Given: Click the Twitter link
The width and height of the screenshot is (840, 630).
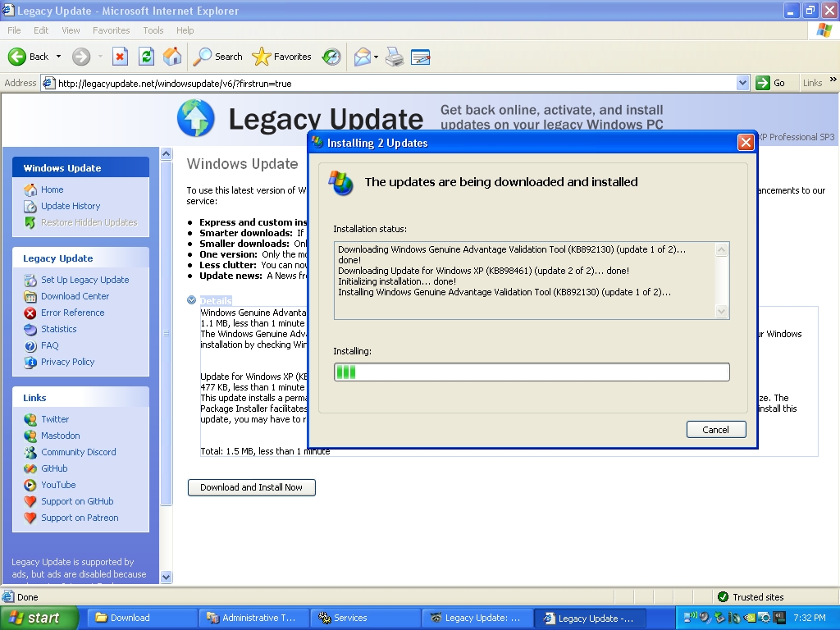Looking at the screenshot, I should [x=55, y=419].
